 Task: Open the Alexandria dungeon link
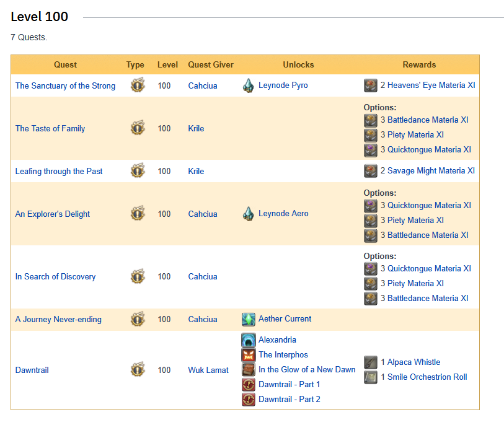coord(277,340)
